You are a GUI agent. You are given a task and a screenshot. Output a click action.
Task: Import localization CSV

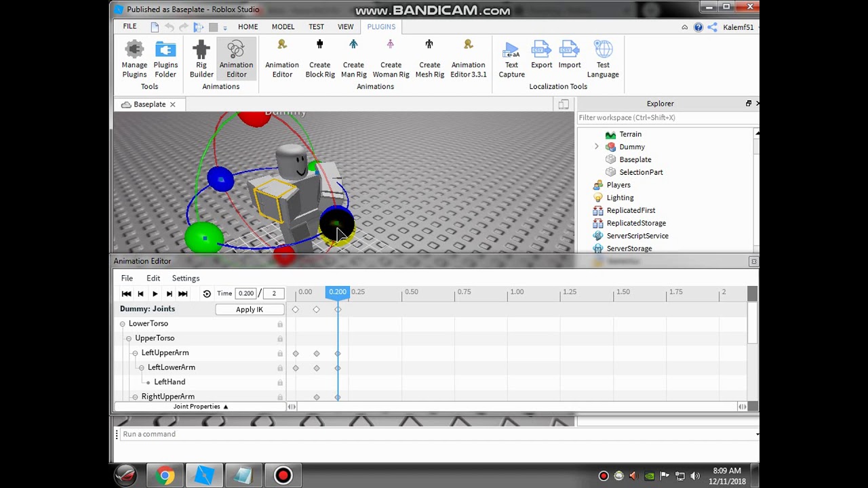[570, 54]
